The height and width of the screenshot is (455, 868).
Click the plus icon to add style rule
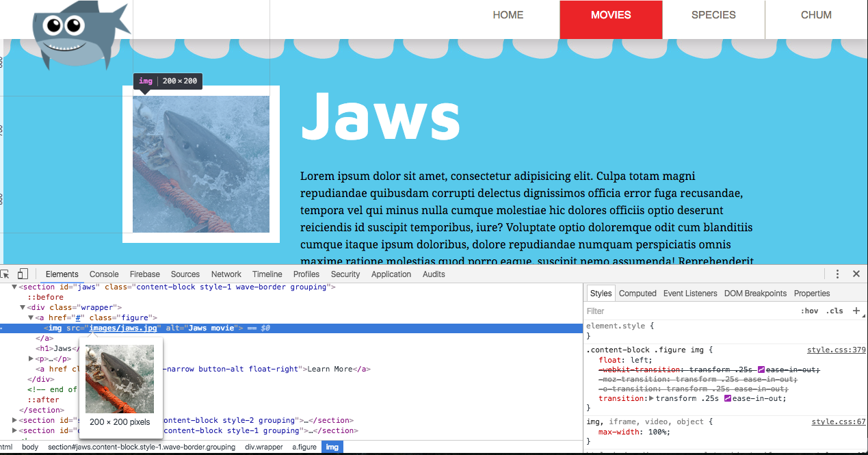(856, 311)
